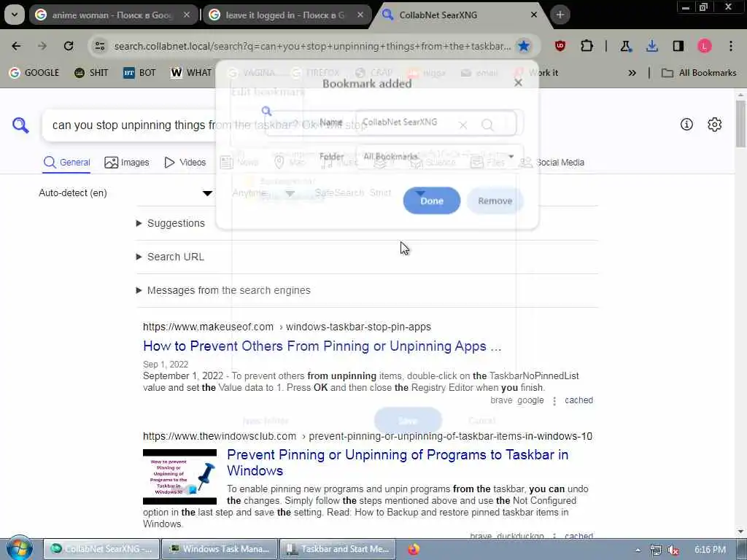This screenshot has width=747, height=560.
Task: Open SearXNG about info icon
Action: pos(686,124)
